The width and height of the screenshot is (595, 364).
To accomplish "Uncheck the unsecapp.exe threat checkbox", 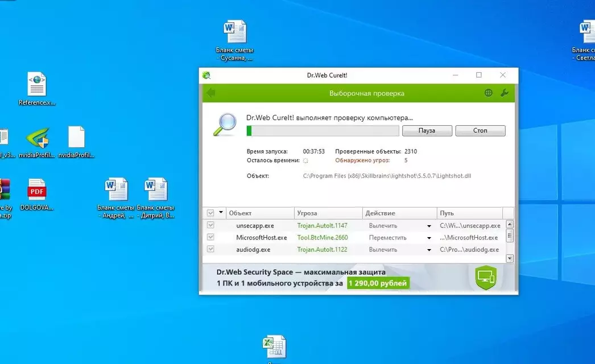I will [210, 225].
